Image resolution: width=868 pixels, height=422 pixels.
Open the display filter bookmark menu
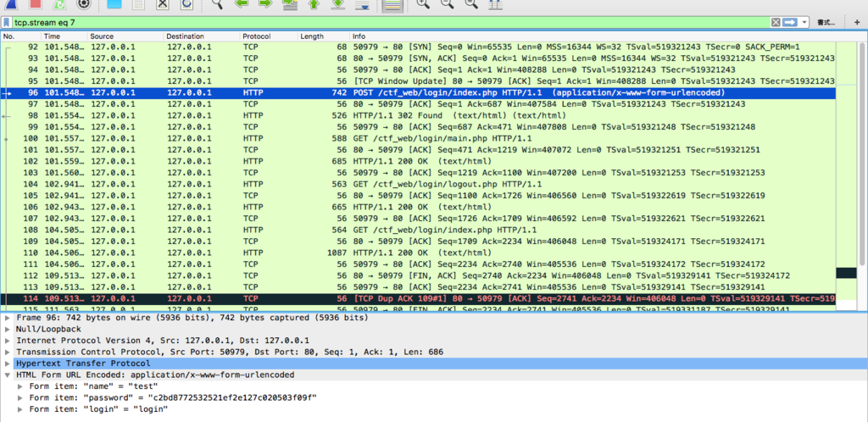pyautogui.click(x=7, y=23)
